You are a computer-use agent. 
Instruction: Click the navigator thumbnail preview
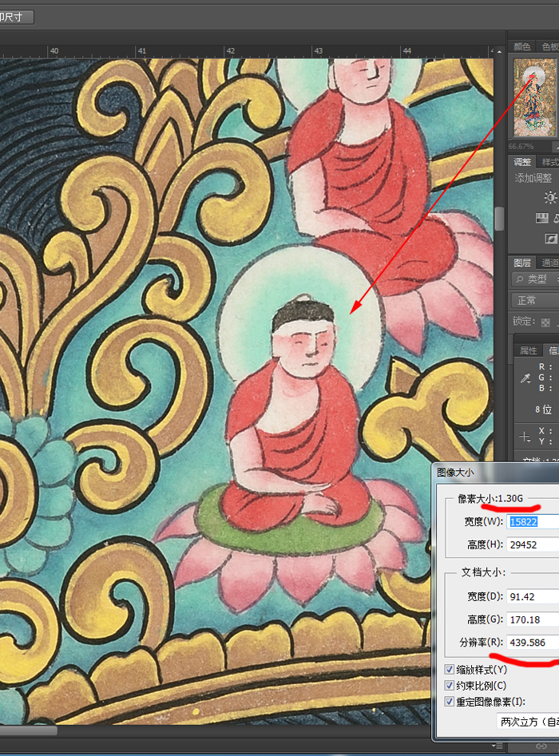click(534, 97)
